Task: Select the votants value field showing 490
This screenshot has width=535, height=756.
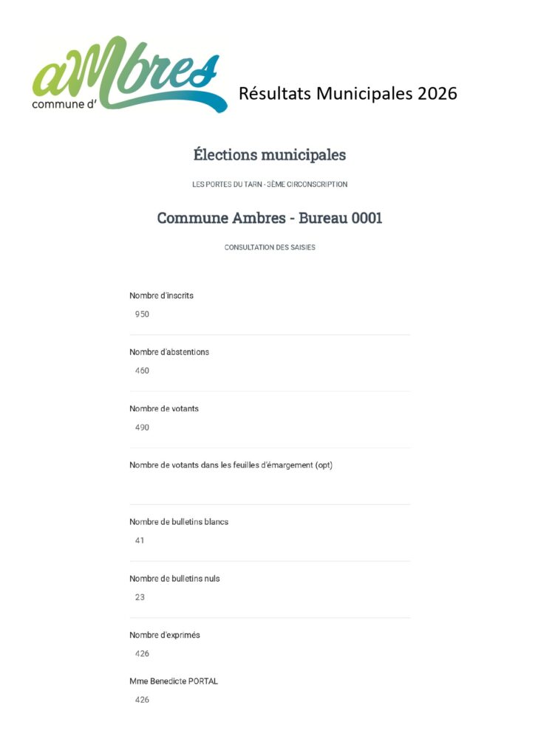Action: (x=142, y=427)
